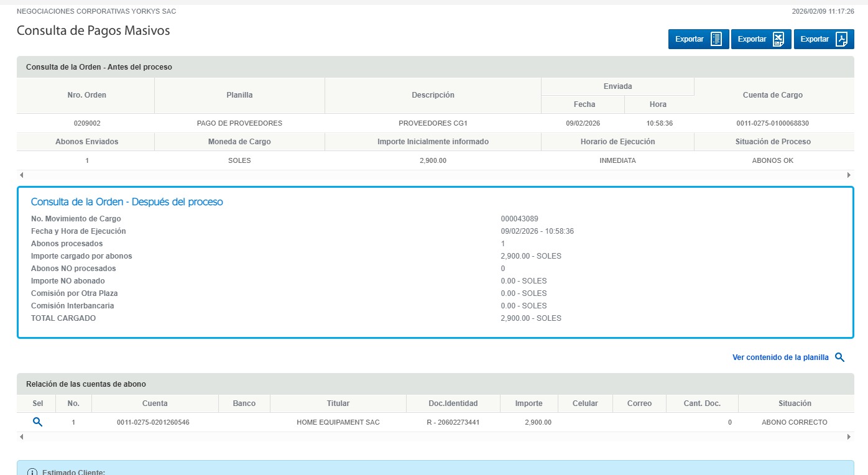
Task: Click the Situación column header in accounts table
Action: 794,404
